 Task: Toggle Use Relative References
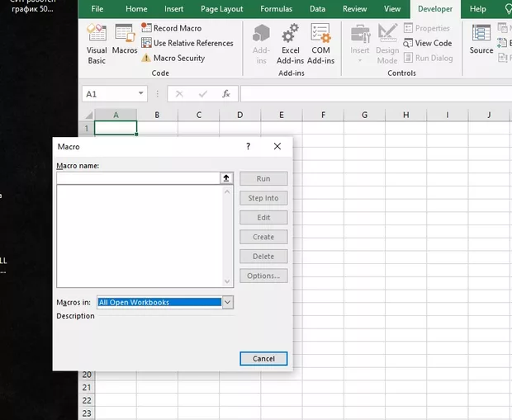(x=192, y=43)
